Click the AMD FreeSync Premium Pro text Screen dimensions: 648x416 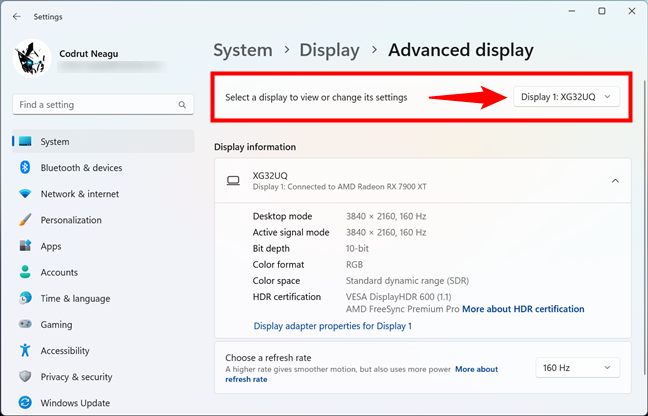(x=403, y=309)
